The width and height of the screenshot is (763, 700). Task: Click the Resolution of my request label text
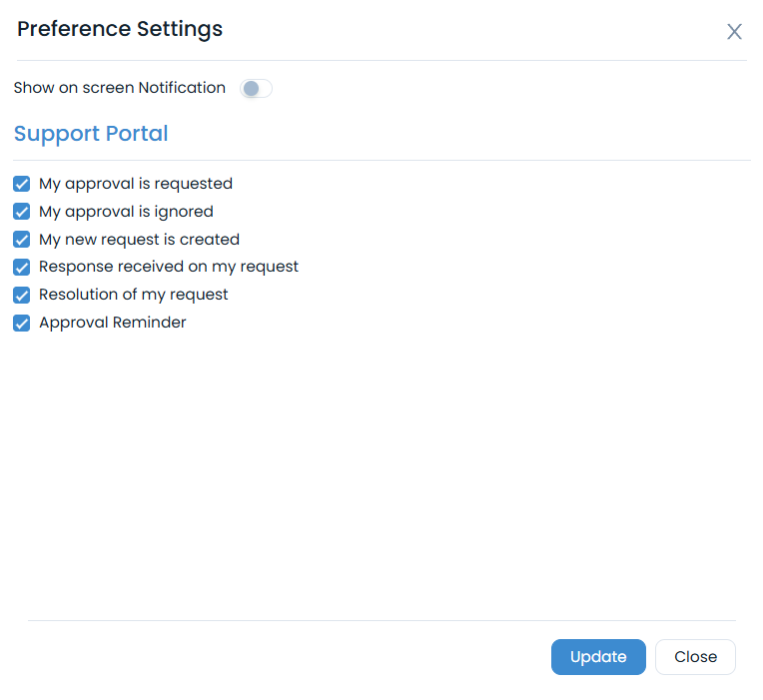(134, 295)
